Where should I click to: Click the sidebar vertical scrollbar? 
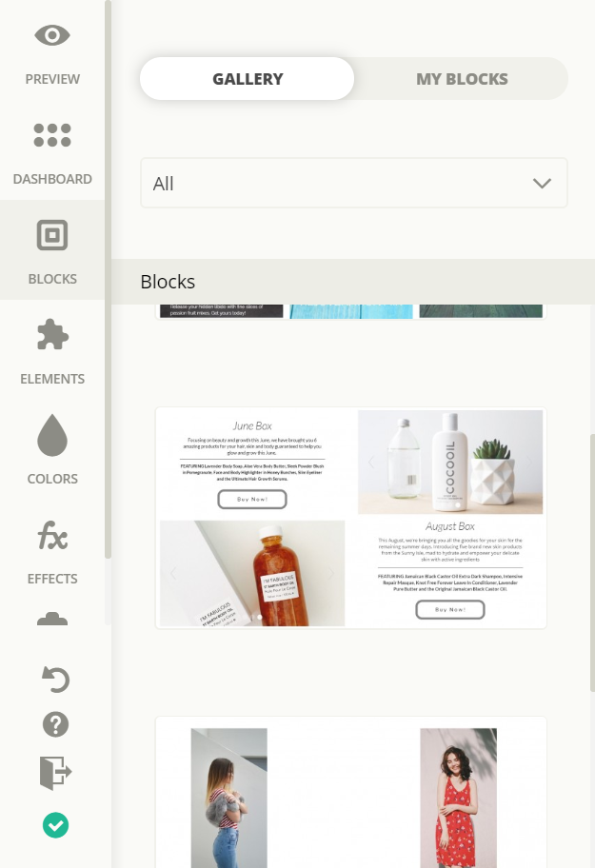[x=108, y=280]
